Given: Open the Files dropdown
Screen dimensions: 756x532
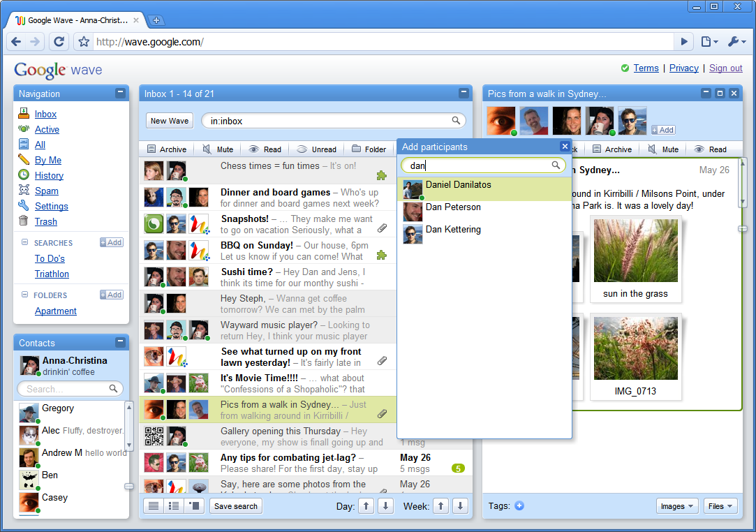Looking at the screenshot, I should coord(720,506).
